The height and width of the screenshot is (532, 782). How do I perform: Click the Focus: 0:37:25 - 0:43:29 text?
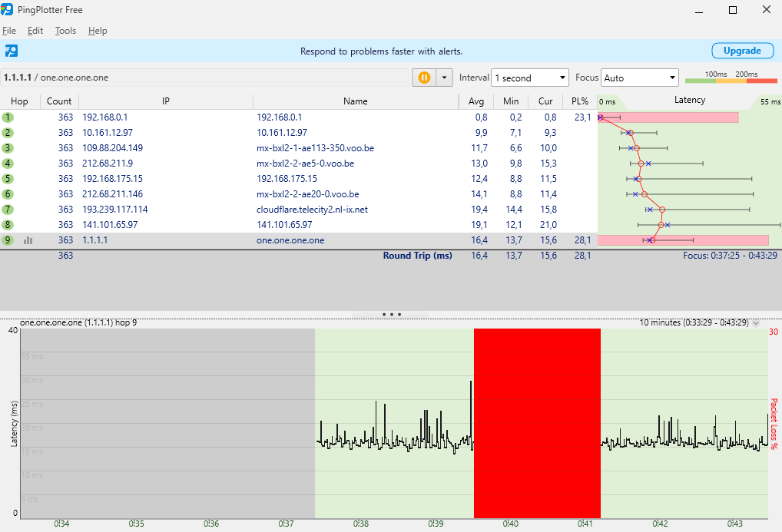click(x=730, y=256)
